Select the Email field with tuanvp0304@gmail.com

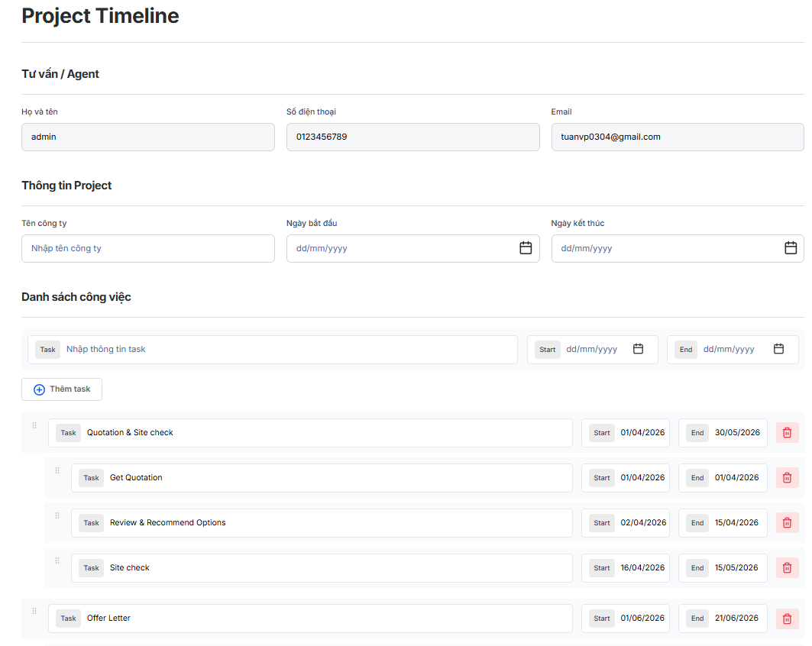[677, 137]
